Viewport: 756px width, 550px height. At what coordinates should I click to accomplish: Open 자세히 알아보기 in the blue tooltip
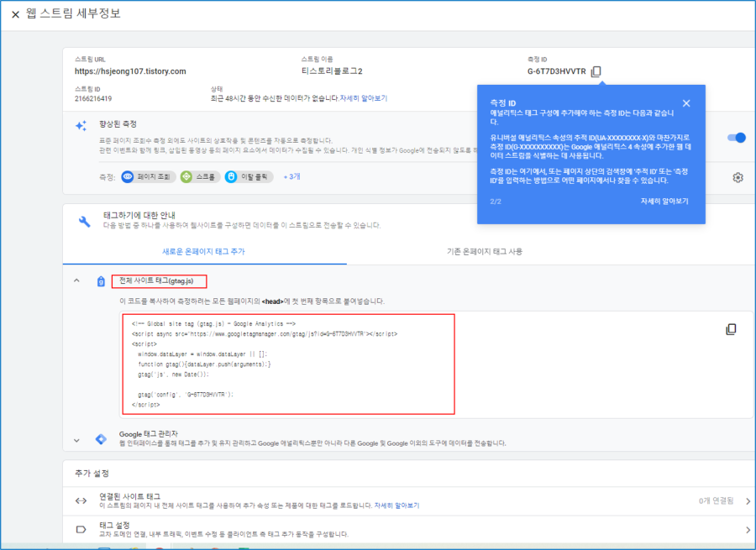664,201
